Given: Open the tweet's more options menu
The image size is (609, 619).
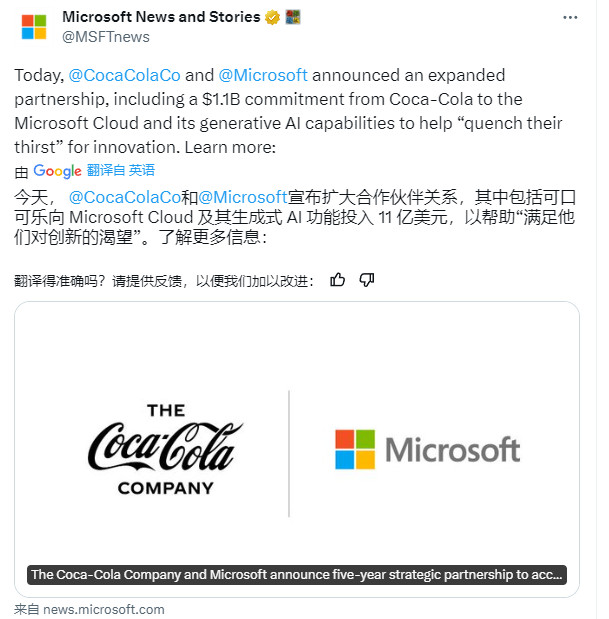Looking at the screenshot, I should coord(570,18).
